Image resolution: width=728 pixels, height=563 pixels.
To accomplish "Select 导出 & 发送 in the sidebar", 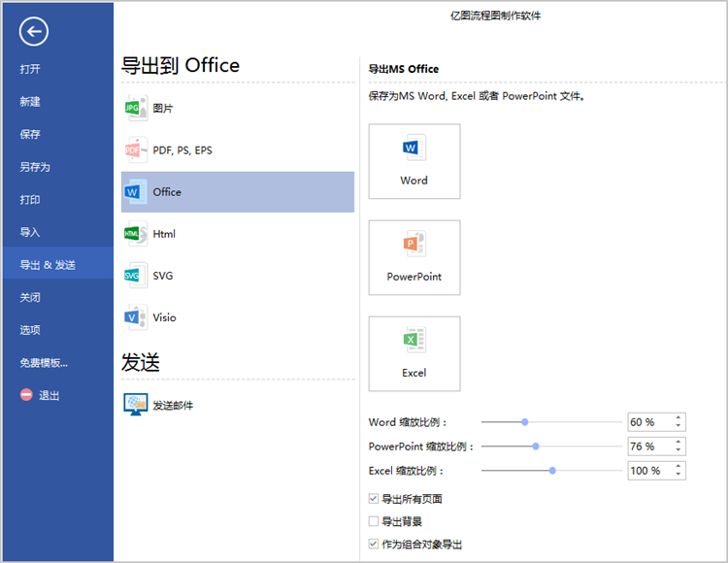I will pos(57,265).
